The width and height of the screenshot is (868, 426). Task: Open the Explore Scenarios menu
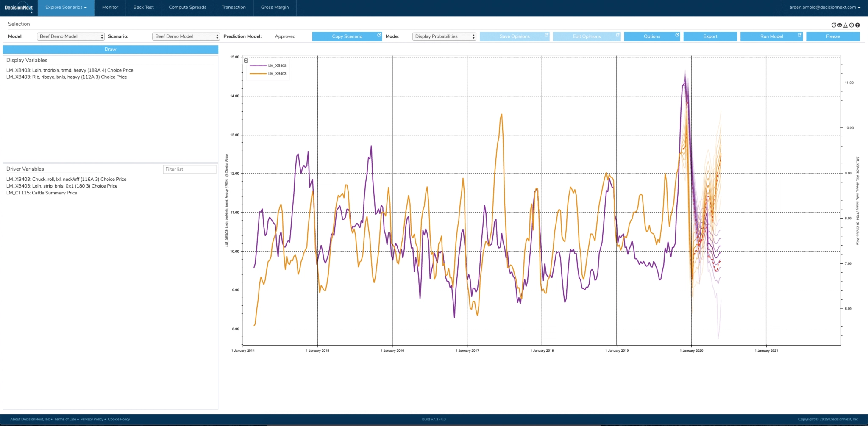[66, 8]
